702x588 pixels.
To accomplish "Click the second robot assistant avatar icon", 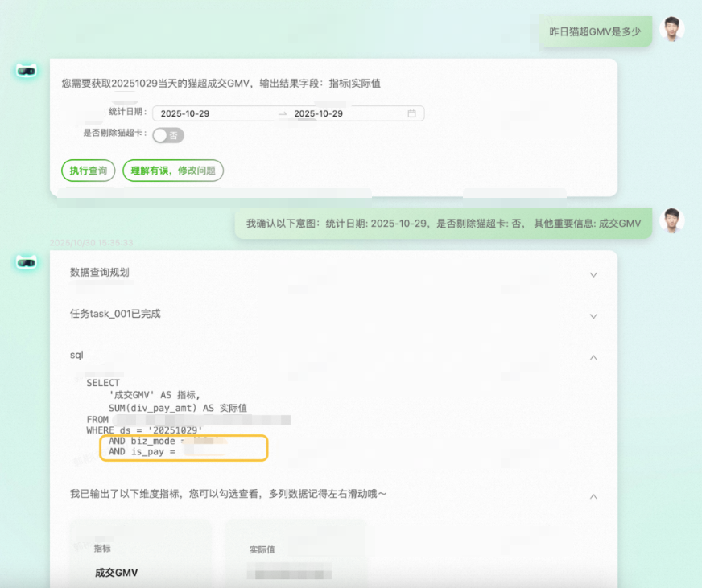I will click(26, 263).
